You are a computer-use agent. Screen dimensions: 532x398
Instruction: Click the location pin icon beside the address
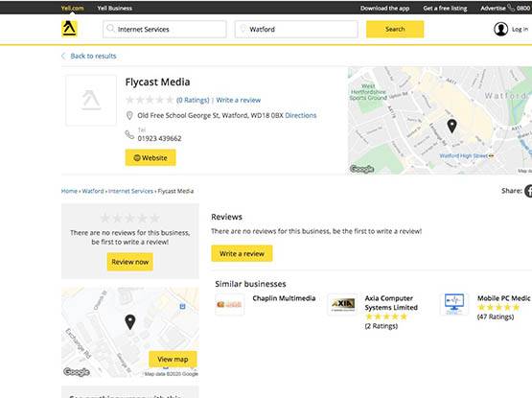129,115
